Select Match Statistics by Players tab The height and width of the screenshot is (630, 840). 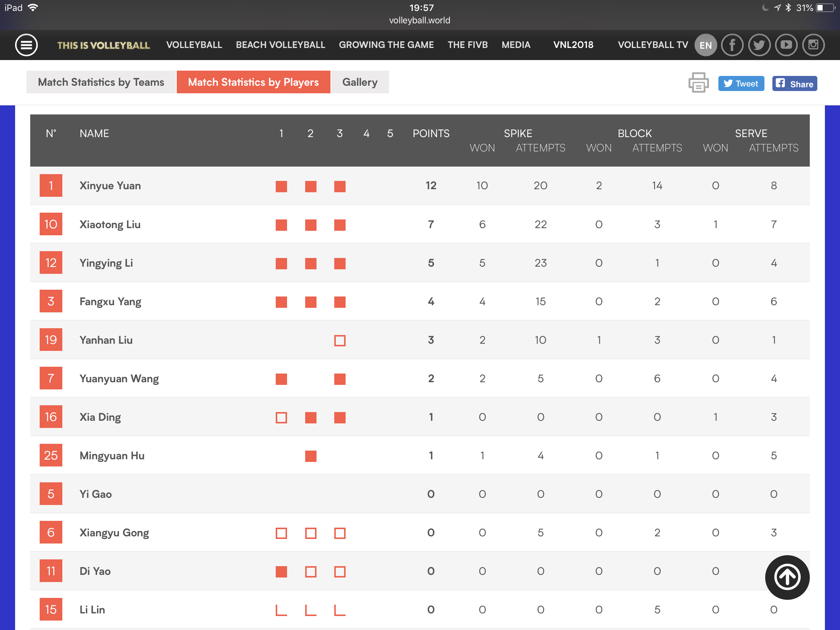(253, 82)
